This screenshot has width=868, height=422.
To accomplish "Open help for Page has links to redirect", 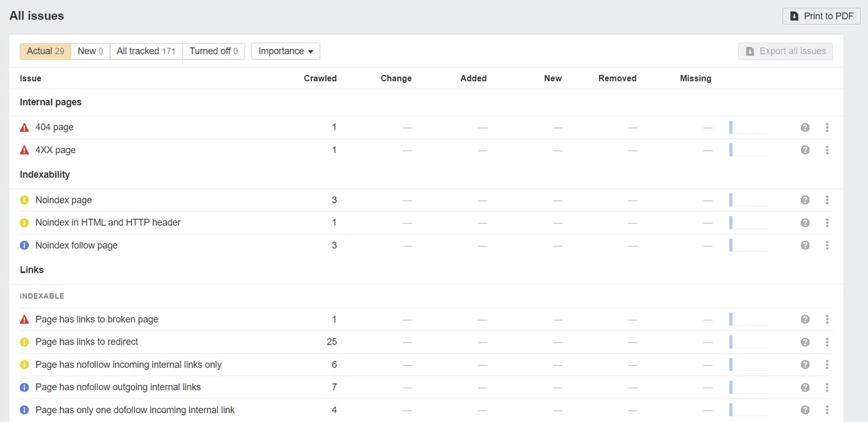I will pyautogui.click(x=805, y=341).
